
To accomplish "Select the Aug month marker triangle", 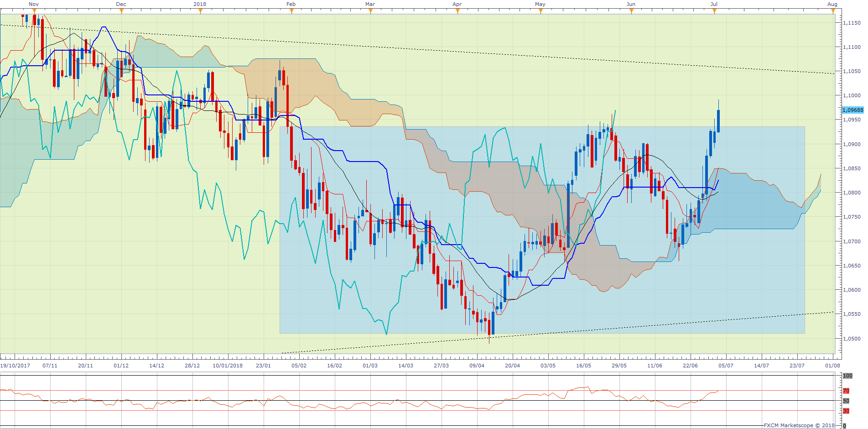I will [x=833, y=11].
